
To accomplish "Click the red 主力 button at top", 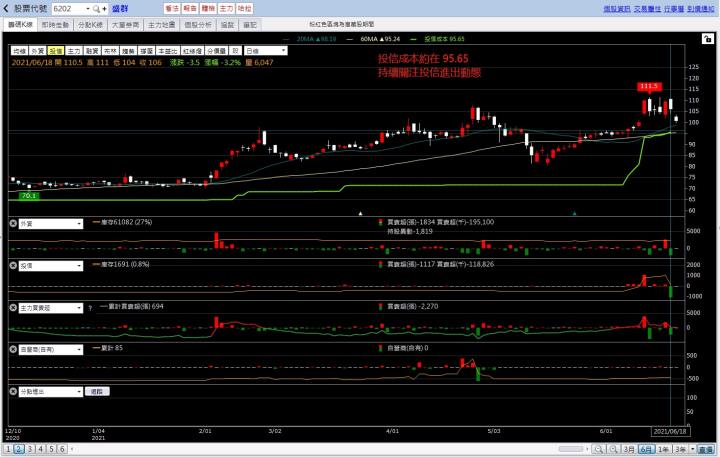I will coord(226,9).
